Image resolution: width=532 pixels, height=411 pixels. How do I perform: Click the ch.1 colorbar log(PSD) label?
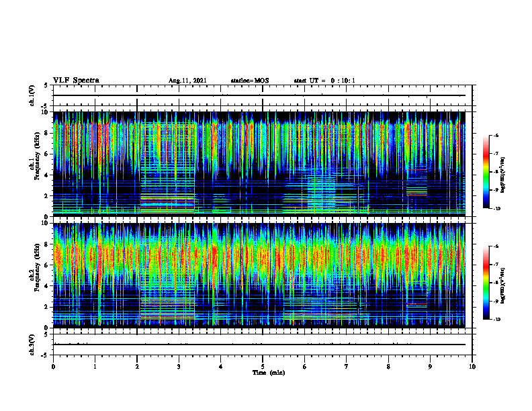503,175
